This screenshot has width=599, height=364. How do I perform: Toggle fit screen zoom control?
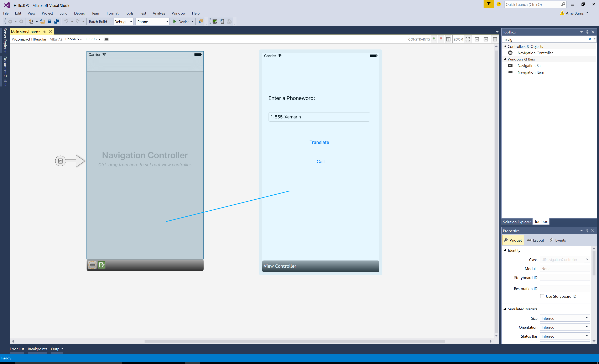tap(468, 39)
